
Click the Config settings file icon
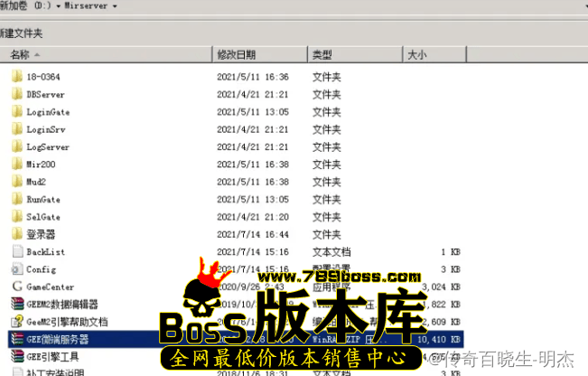(16, 269)
